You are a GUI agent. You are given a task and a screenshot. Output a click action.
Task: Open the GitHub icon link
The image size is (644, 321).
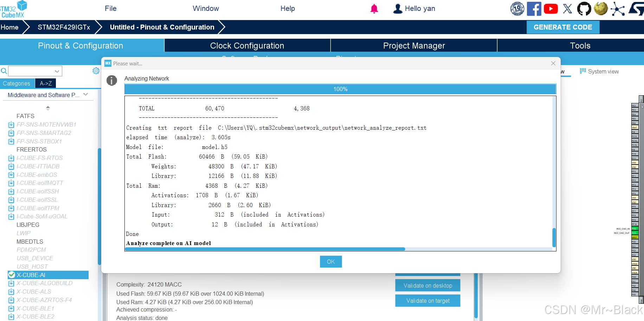(584, 9)
